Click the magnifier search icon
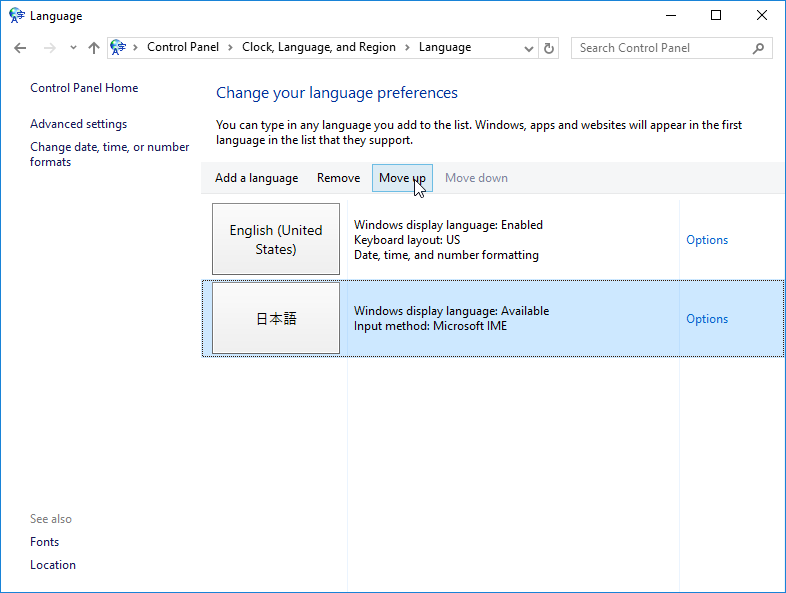Viewport: 786px width, 593px height. click(x=758, y=48)
